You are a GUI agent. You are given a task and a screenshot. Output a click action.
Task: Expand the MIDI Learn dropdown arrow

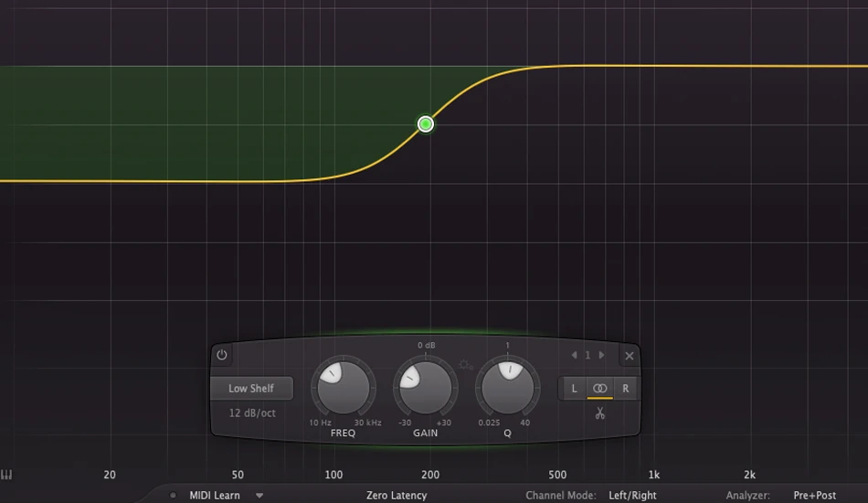(259, 496)
